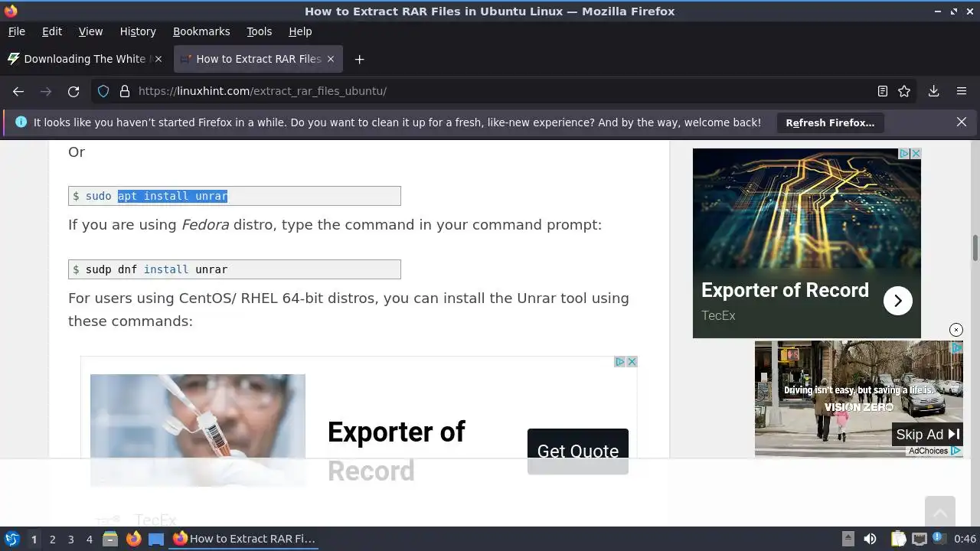Click the scroll-to-top arrow button

click(939, 511)
